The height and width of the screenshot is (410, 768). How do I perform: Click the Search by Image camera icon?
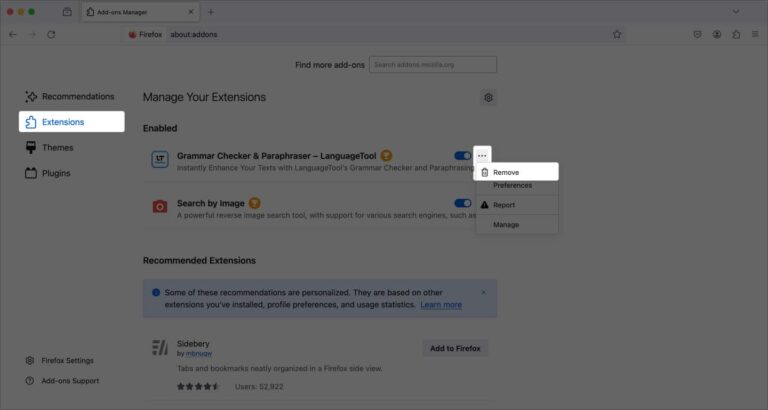160,206
